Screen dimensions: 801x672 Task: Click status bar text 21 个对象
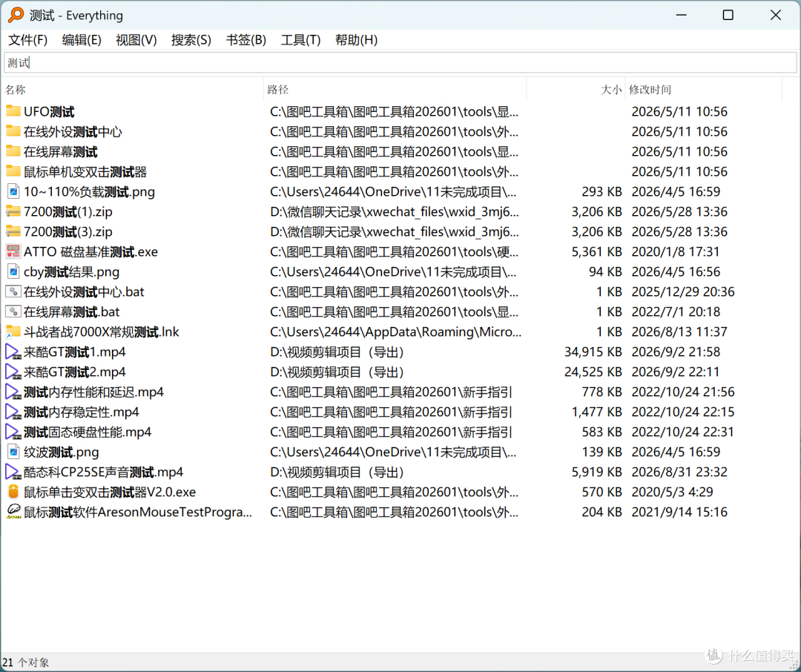click(25, 662)
